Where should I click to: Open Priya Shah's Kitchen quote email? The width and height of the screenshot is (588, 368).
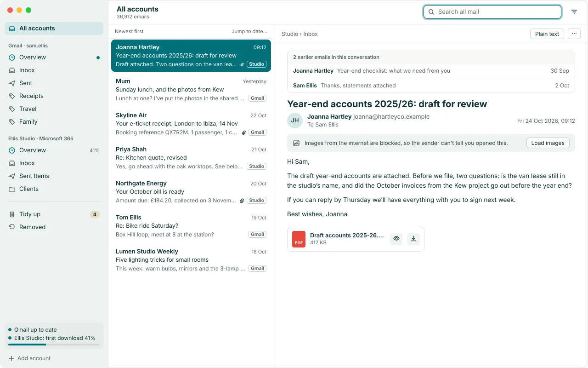click(x=191, y=158)
